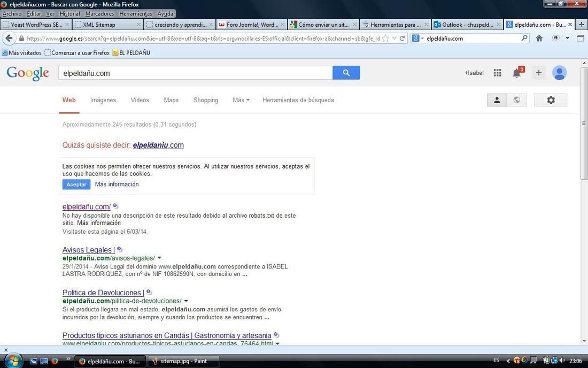Open the search settings gear icon
This screenshot has width=588, height=368.
551,100
